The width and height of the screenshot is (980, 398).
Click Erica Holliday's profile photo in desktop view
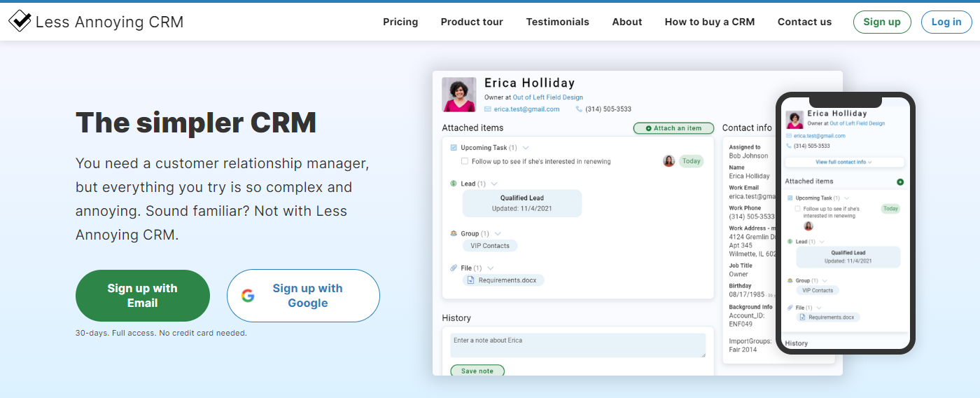pyautogui.click(x=459, y=95)
